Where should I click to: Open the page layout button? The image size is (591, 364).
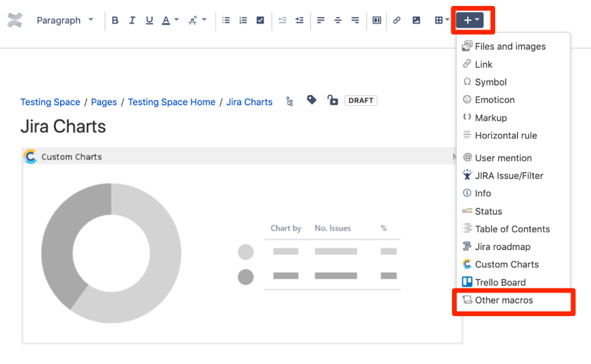tap(376, 20)
